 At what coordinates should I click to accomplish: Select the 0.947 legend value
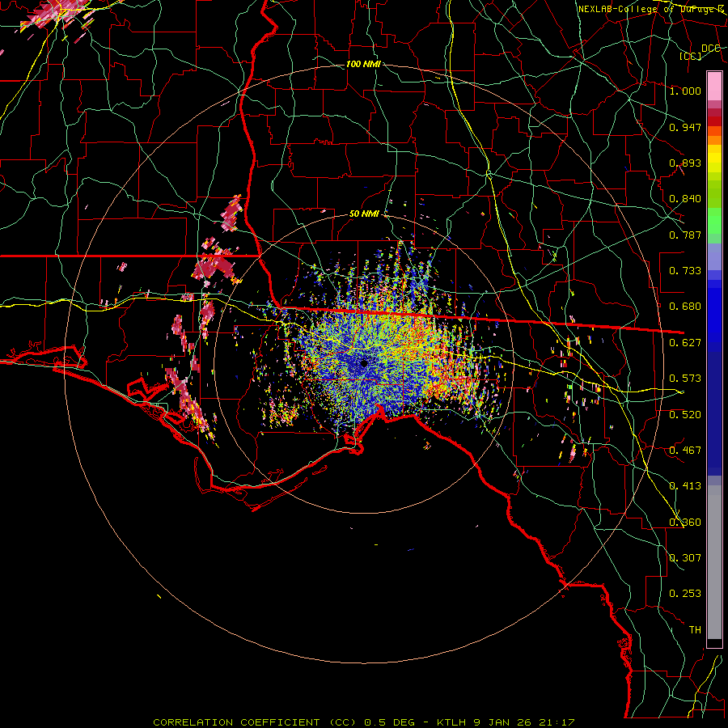pos(685,127)
